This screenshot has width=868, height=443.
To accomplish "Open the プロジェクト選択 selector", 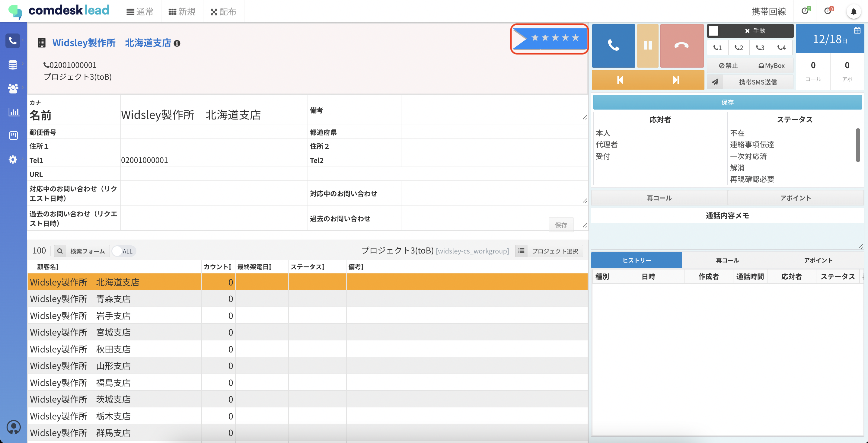I will click(x=549, y=251).
